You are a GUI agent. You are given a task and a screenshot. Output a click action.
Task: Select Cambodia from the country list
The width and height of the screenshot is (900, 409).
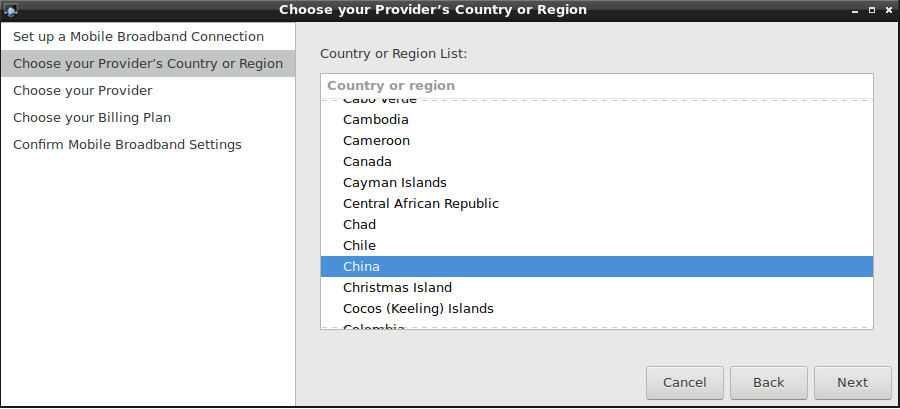[376, 120]
